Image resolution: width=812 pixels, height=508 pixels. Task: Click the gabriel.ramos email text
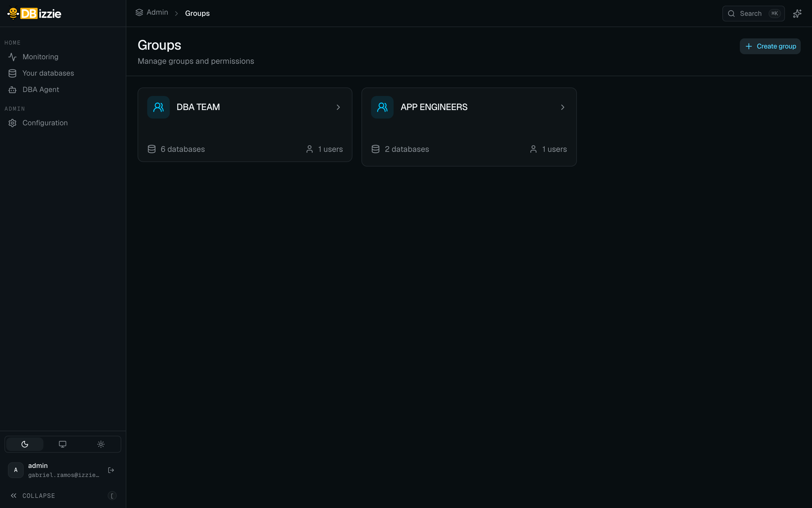pos(64,475)
